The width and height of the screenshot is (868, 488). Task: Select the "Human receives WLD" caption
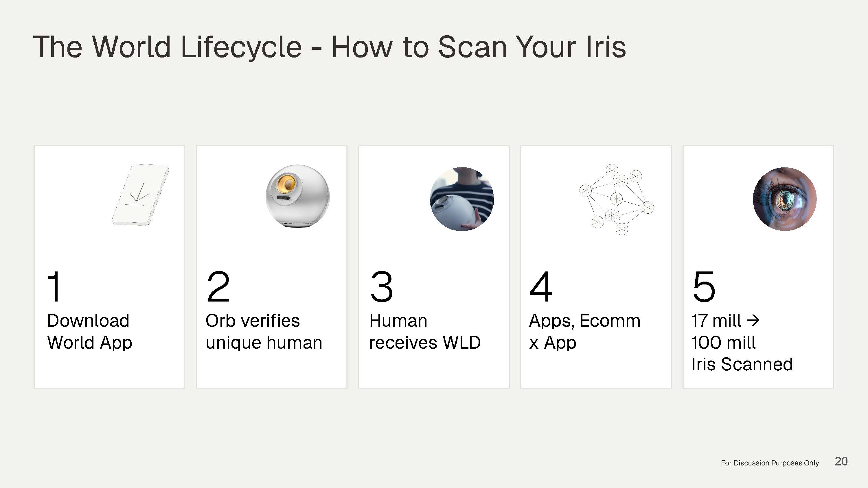coord(424,331)
